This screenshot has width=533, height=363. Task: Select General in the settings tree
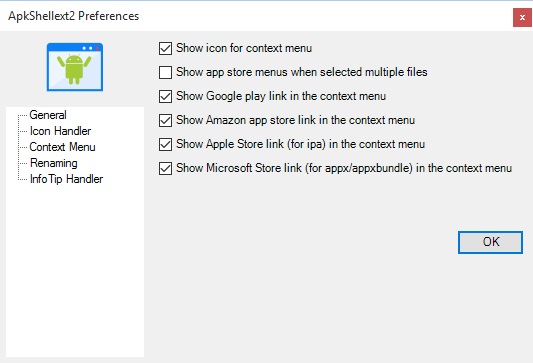[48, 115]
